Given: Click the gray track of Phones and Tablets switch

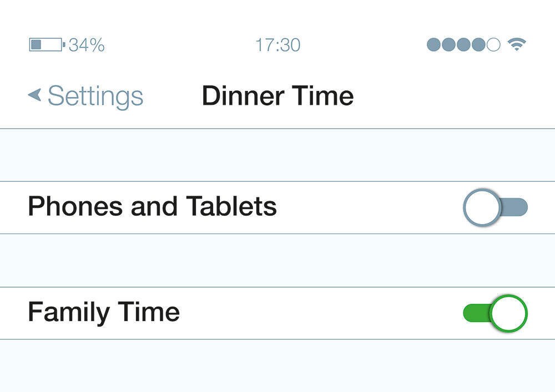Looking at the screenshot, I should coord(515,207).
